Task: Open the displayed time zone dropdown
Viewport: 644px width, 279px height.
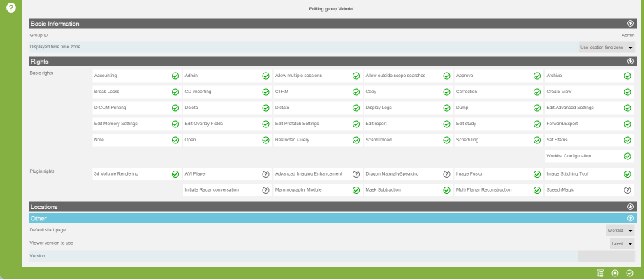Action: (606, 48)
